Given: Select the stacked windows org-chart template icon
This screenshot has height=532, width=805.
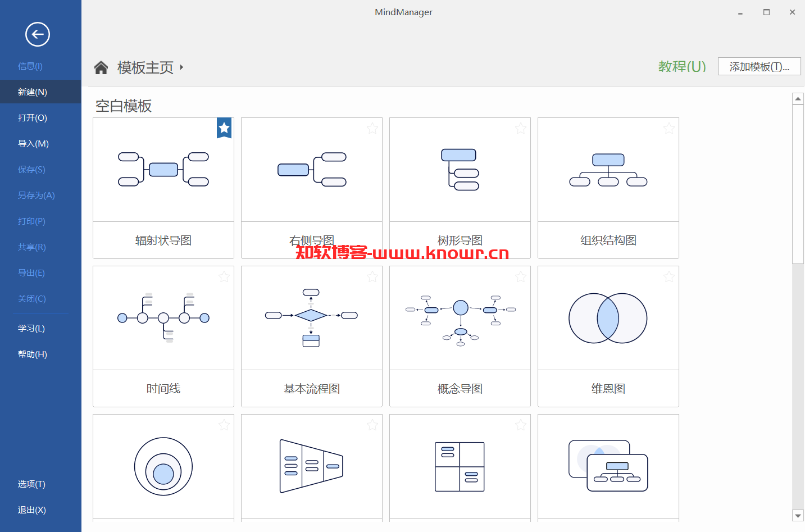Looking at the screenshot, I should [608, 466].
